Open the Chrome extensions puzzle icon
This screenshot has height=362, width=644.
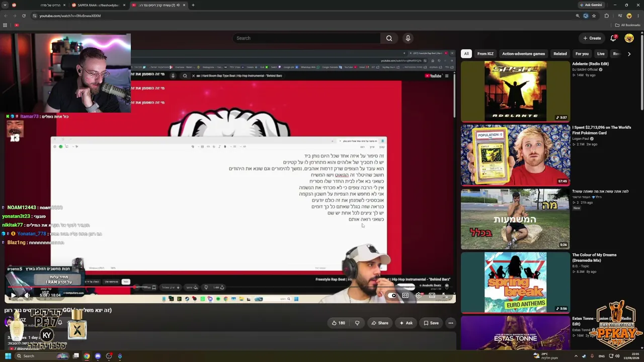606,16
